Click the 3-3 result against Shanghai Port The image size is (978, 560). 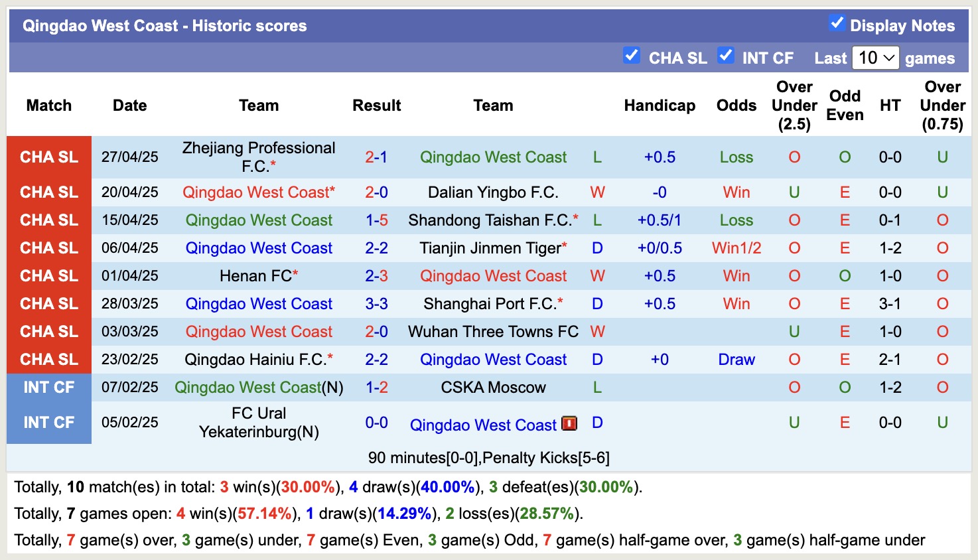pyautogui.click(x=376, y=304)
